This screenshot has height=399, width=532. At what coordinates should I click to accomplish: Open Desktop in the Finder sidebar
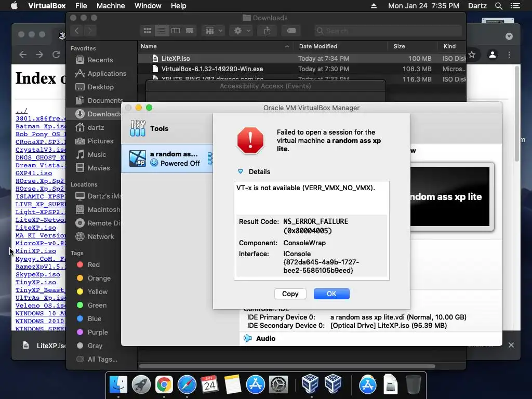(x=95, y=87)
